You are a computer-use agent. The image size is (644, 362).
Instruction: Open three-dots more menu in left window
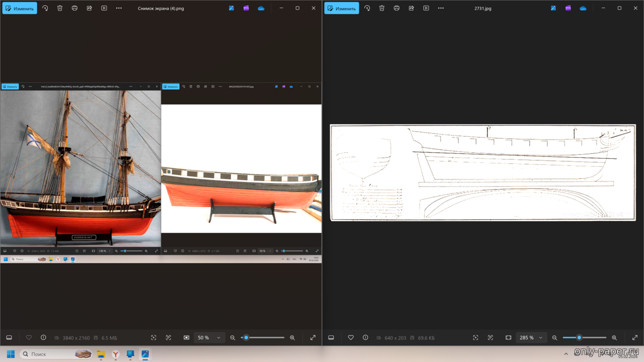click(119, 9)
